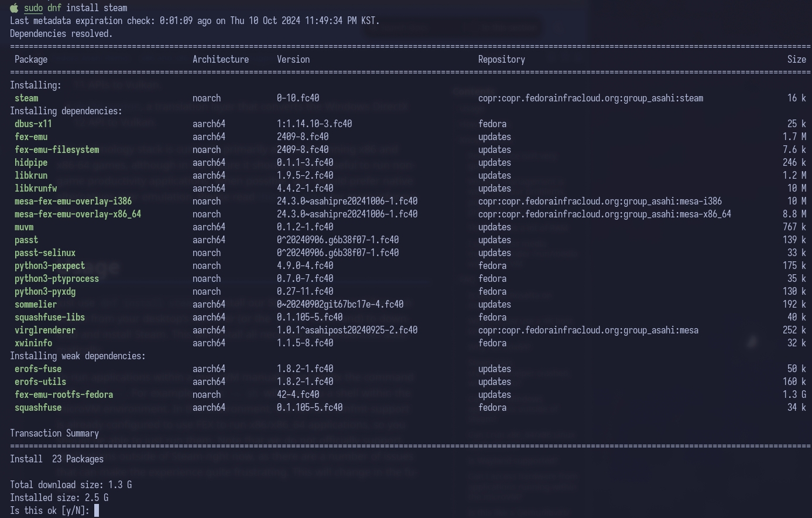Click the 'Repository' column header
Viewport: 812px width, 518px height.
(502, 59)
